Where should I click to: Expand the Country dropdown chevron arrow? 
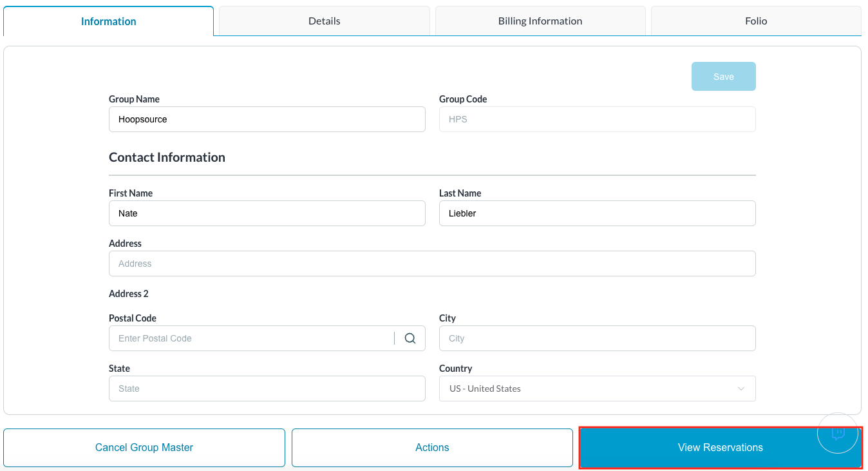[741, 389]
